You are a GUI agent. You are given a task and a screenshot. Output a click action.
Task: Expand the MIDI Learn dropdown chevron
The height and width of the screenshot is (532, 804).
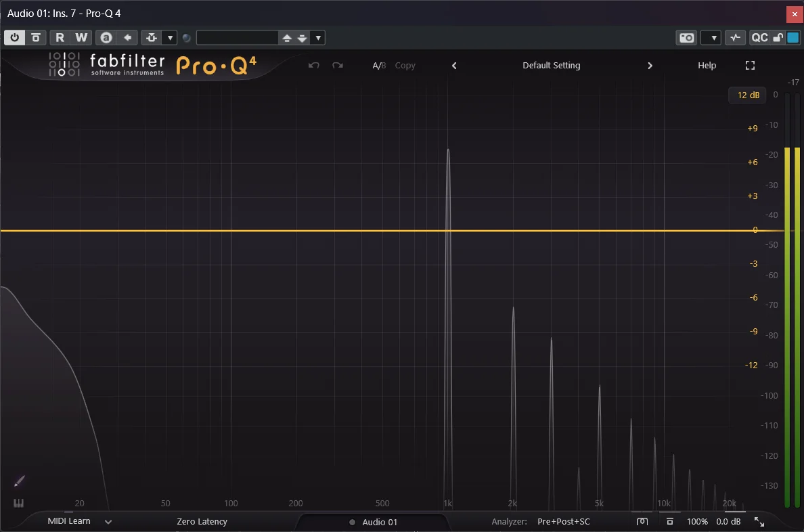click(108, 522)
